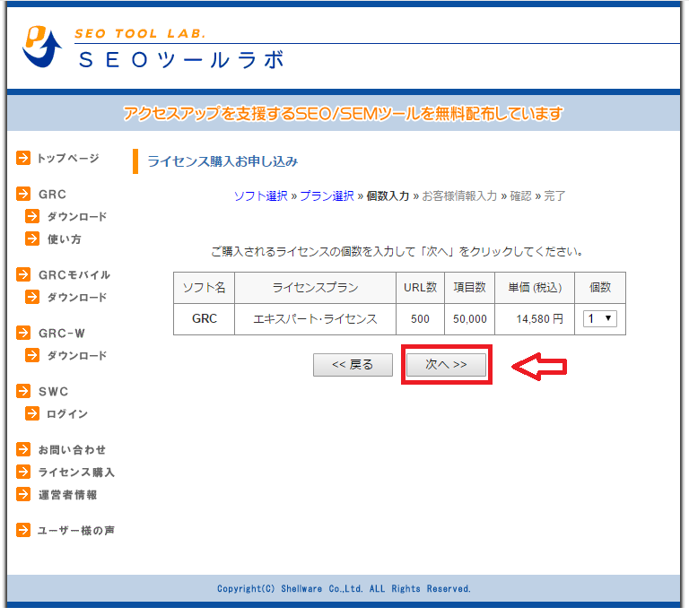Click the ライセンス購入お申し込み heading
Screen dimensions: 689x616
coord(222,161)
